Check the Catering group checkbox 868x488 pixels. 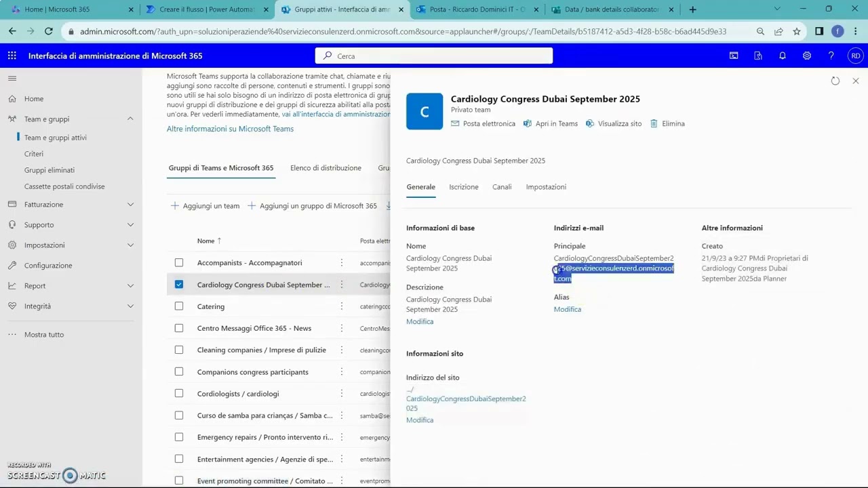[x=179, y=306]
